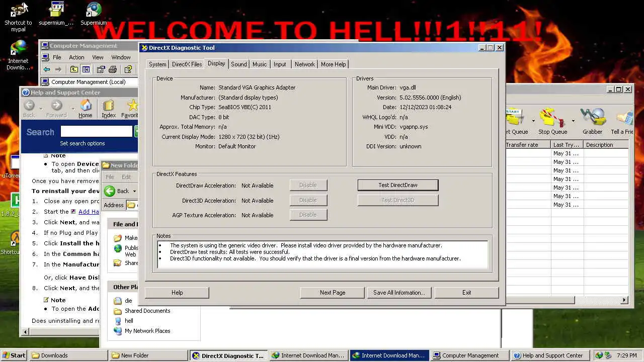Switch to Downloads window via taskbar
The height and width of the screenshot is (362, 644).
point(68,355)
